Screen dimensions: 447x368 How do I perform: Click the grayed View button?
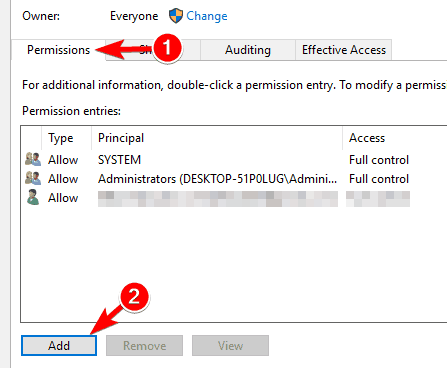[230, 346]
